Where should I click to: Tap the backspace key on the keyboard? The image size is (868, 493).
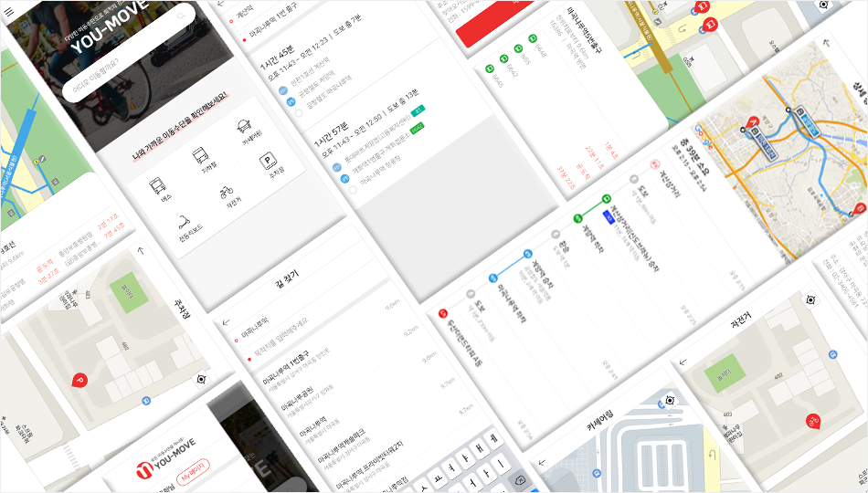pyautogui.click(x=521, y=479)
